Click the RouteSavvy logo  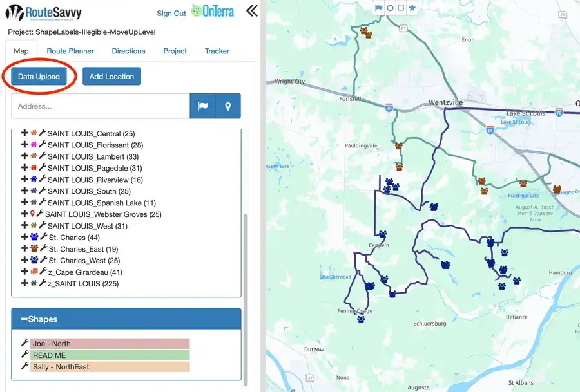tap(43, 13)
